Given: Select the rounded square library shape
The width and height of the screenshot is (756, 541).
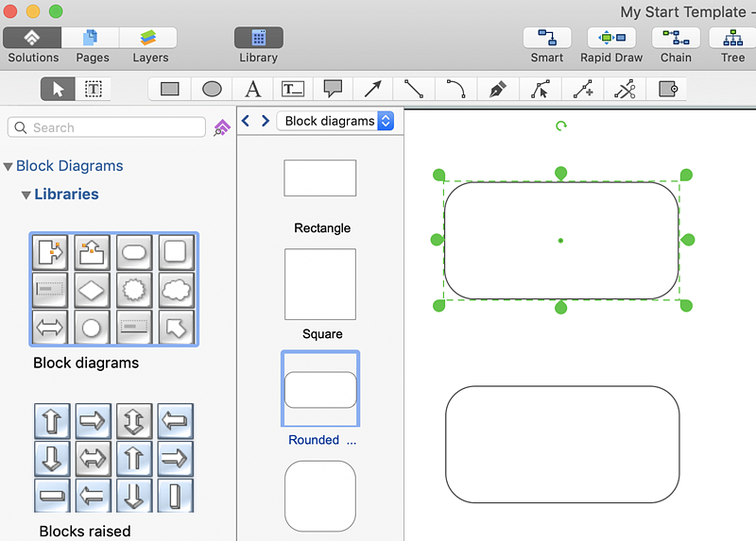Looking at the screenshot, I should coord(320,497).
